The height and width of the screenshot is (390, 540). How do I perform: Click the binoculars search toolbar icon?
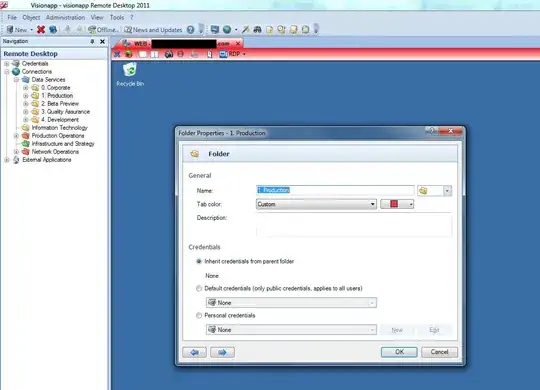click(x=257, y=30)
